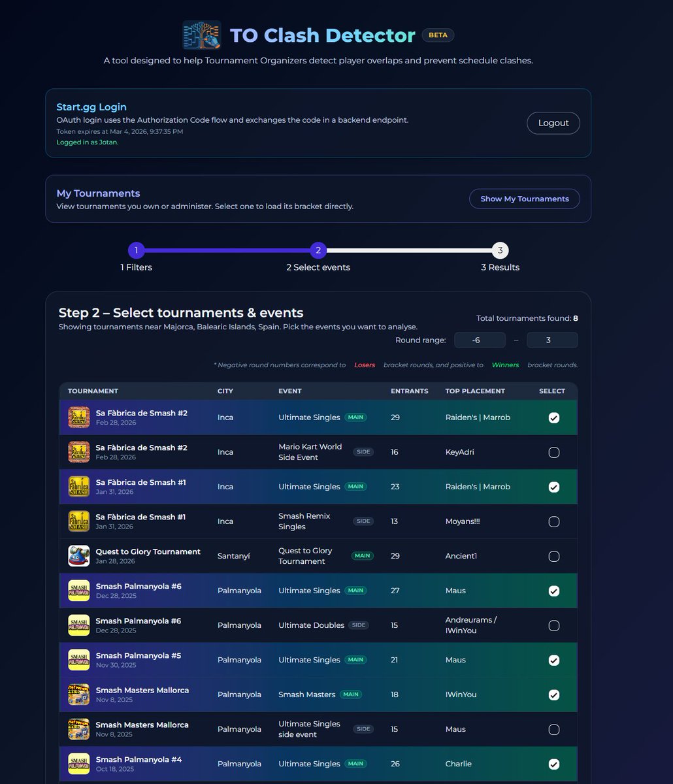Click the Logout button
The image size is (673, 784).
coord(553,123)
